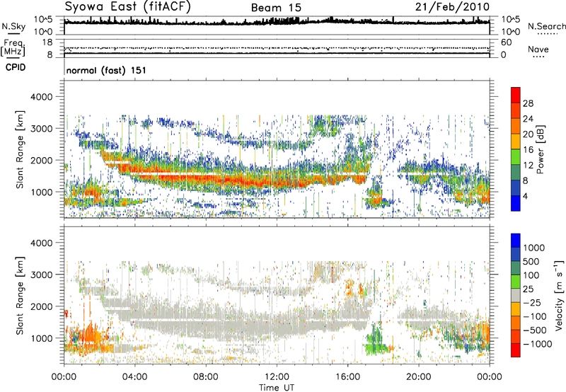566x392 pixels.
Task: Click the "Slant Range [km]" label of velocity panel
Action: click(20, 295)
